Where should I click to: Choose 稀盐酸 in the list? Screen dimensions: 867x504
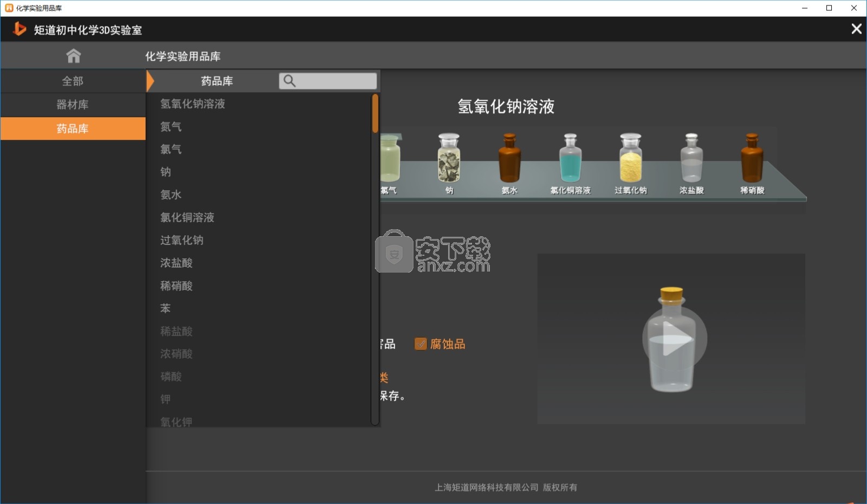(x=176, y=331)
